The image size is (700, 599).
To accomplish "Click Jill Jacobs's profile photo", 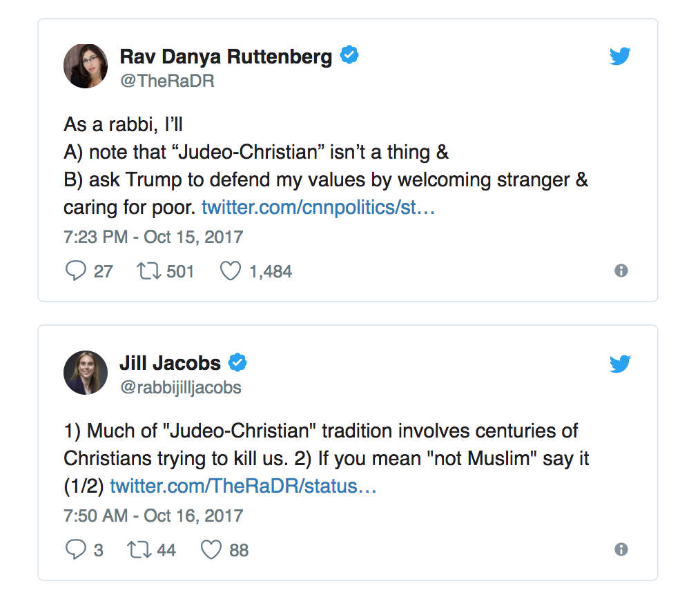I will pyautogui.click(x=86, y=373).
